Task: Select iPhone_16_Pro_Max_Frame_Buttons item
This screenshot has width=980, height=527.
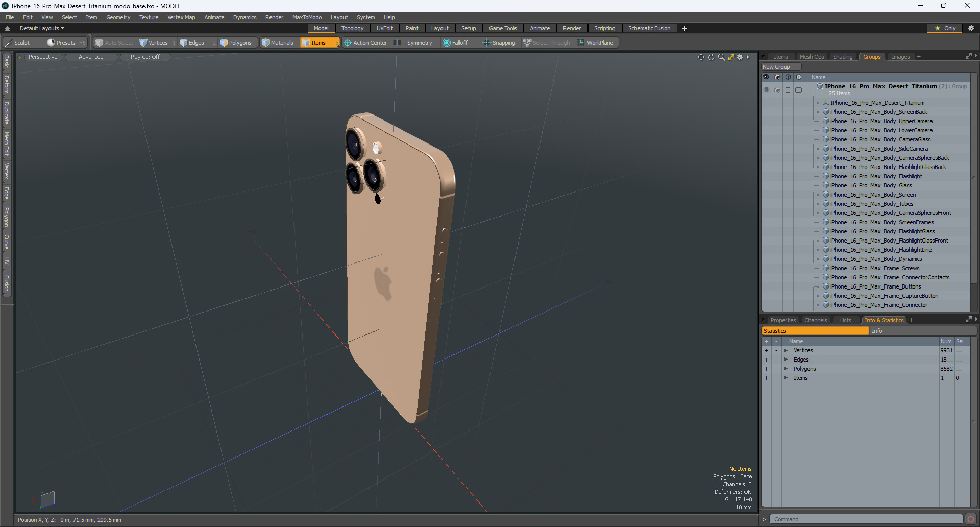Action: click(x=875, y=286)
